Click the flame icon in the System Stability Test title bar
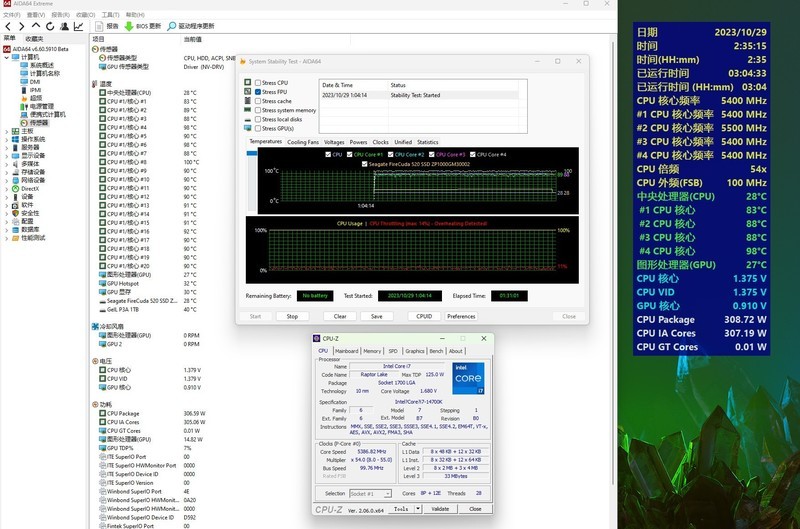 click(243, 61)
